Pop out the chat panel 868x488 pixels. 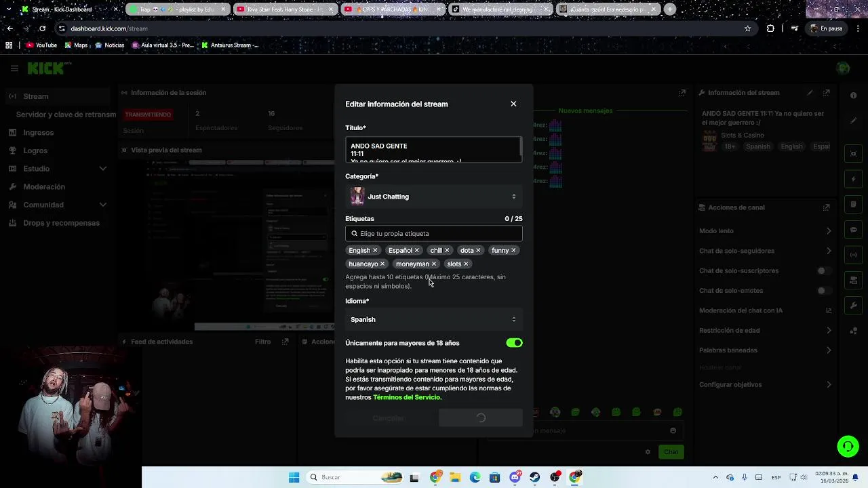(682, 93)
